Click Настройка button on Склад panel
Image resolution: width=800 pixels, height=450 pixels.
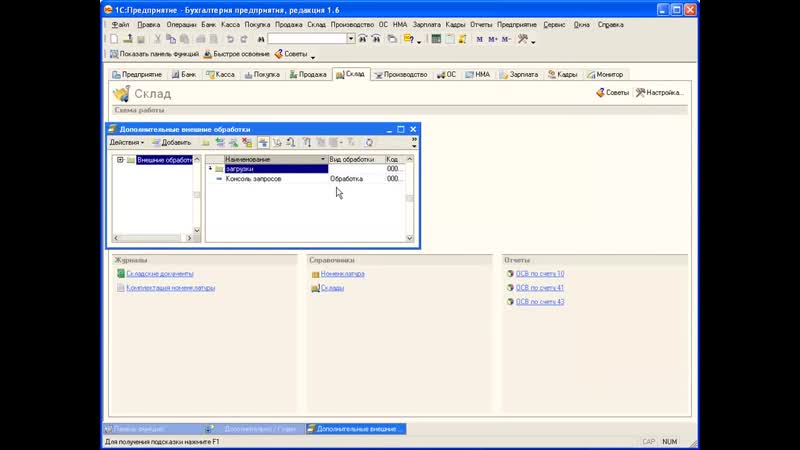[x=659, y=93]
